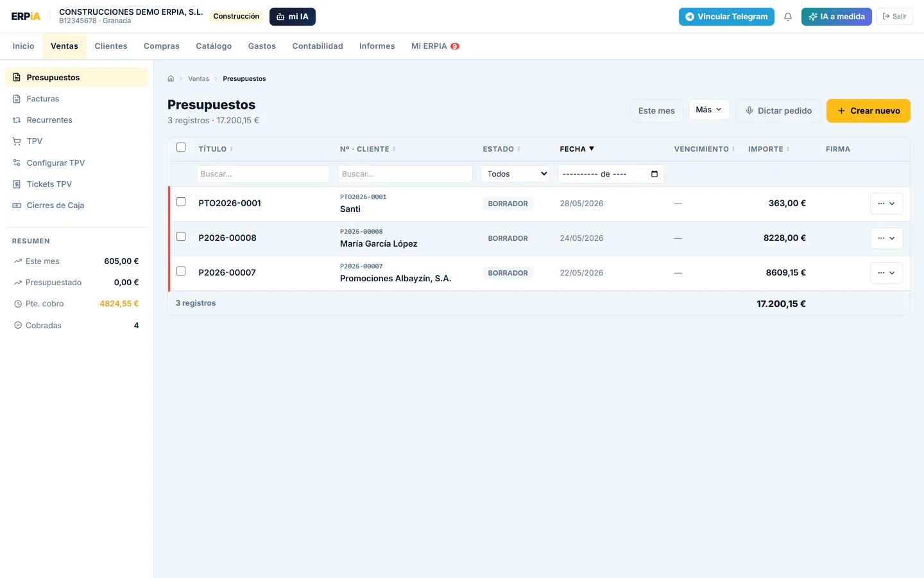Toggle the select-all checkbox in table header
This screenshot has width=924, height=578.
click(181, 147)
